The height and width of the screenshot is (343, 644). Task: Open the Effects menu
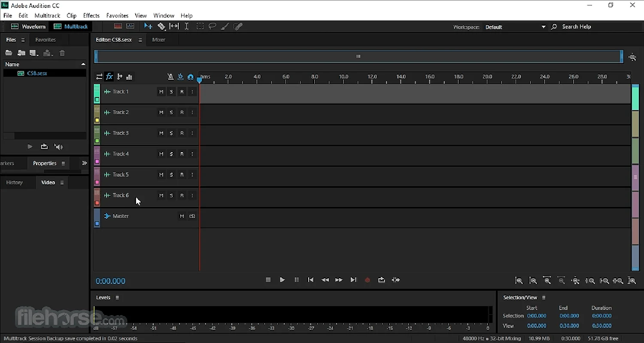(91, 15)
